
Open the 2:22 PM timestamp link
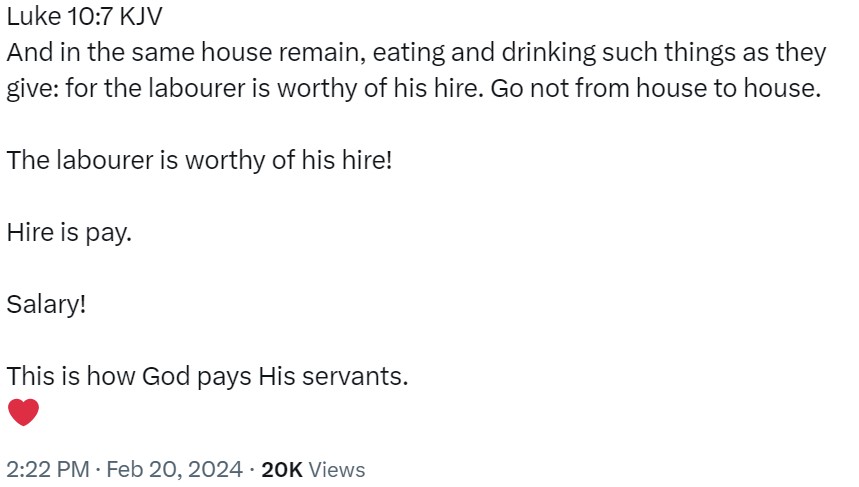tap(48, 469)
